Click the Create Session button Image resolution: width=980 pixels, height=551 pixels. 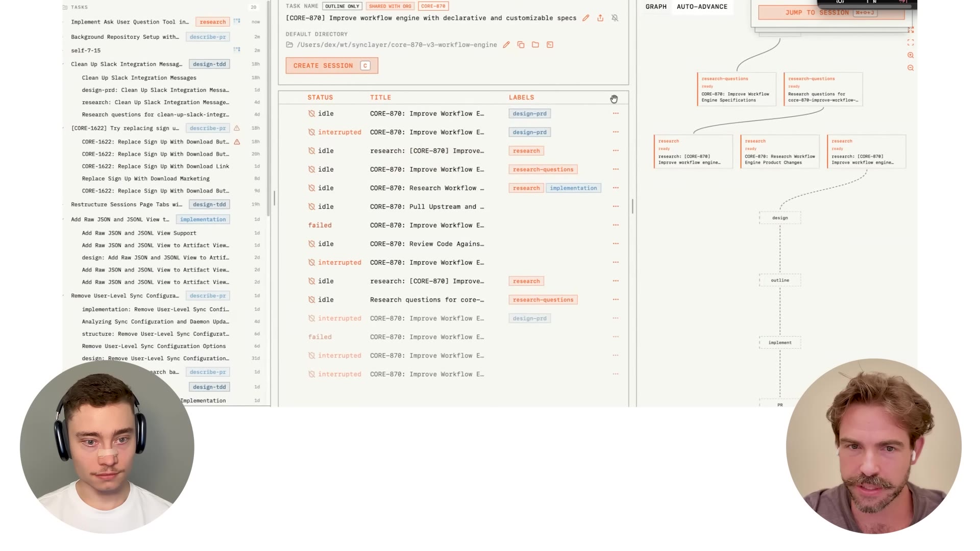(x=332, y=65)
